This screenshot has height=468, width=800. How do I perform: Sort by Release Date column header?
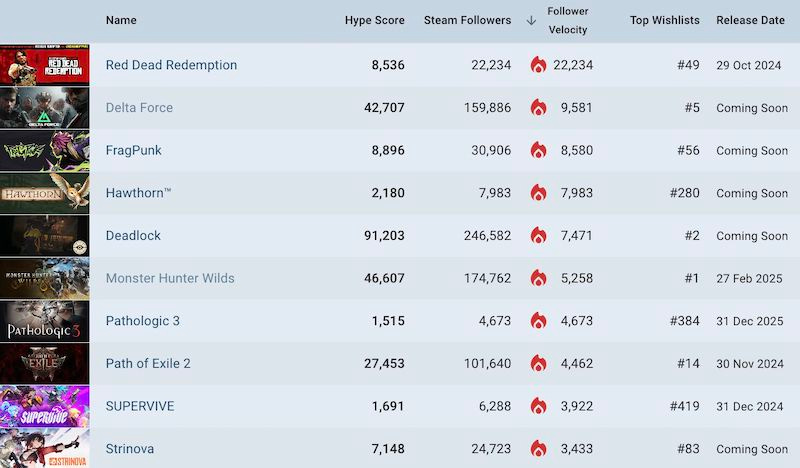pos(751,20)
